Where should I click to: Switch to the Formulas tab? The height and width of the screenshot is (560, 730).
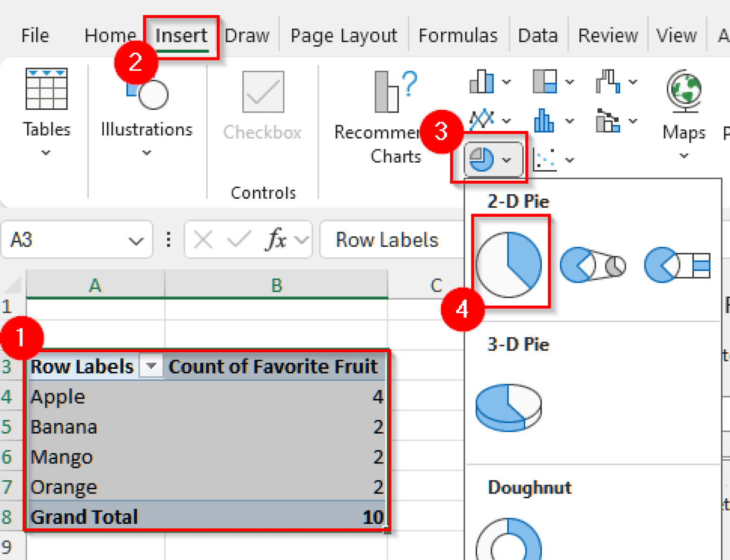458,35
